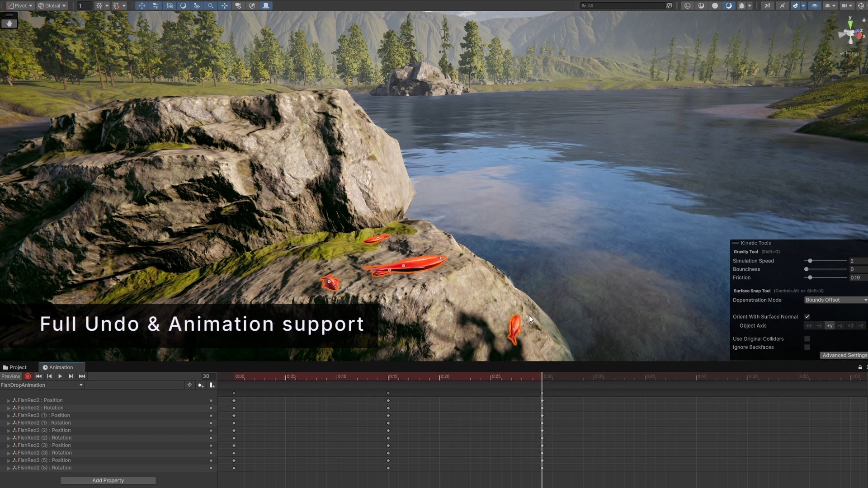Viewport: 868px width, 488px height.
Task: Click key diamond for FishRed2 (1) : Rotation row
Action: click(x=211, y=423)
